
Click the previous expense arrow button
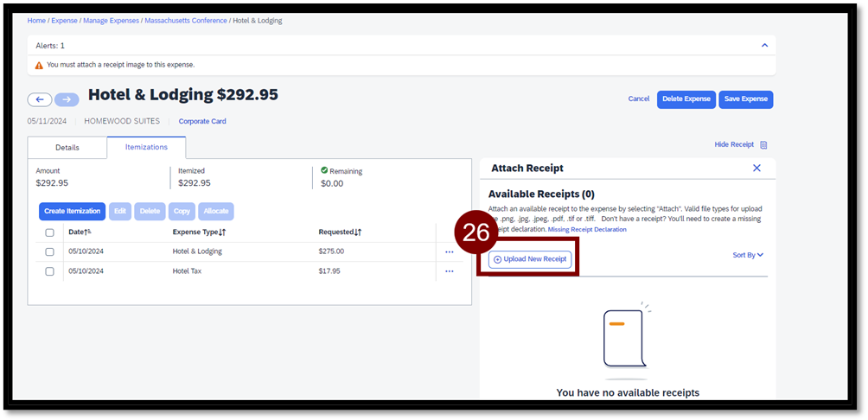40,99
